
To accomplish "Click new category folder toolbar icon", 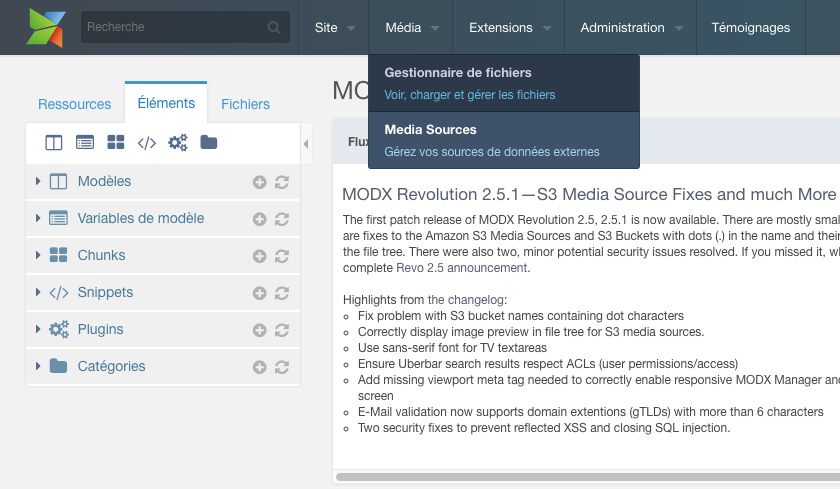I will coord(209,142).
